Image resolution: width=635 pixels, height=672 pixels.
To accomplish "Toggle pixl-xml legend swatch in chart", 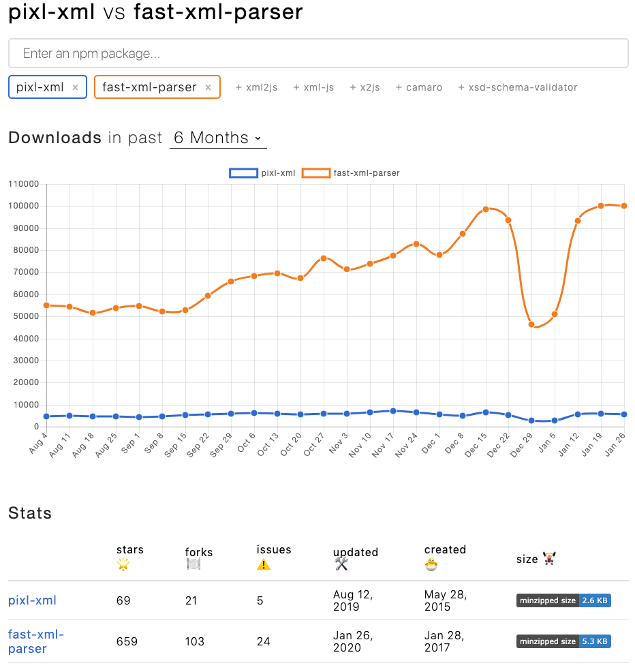I will pyautogui.click(x=243, y=173).
